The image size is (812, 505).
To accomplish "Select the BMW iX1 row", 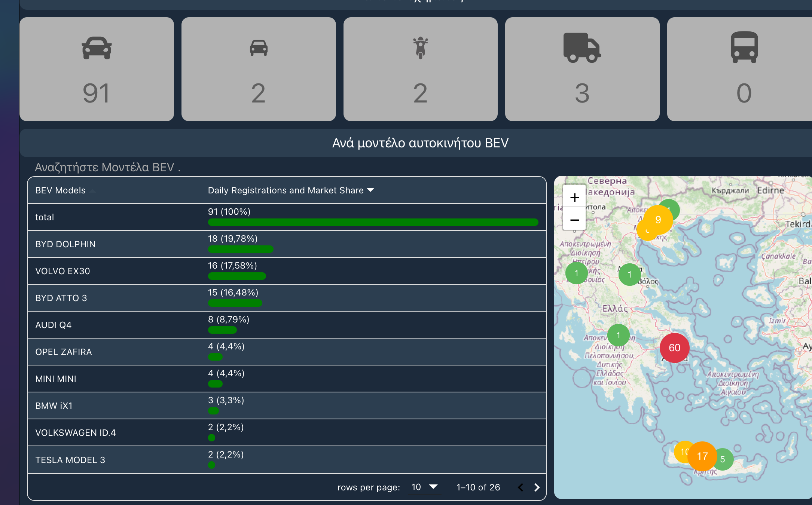I will coord(287,405).
